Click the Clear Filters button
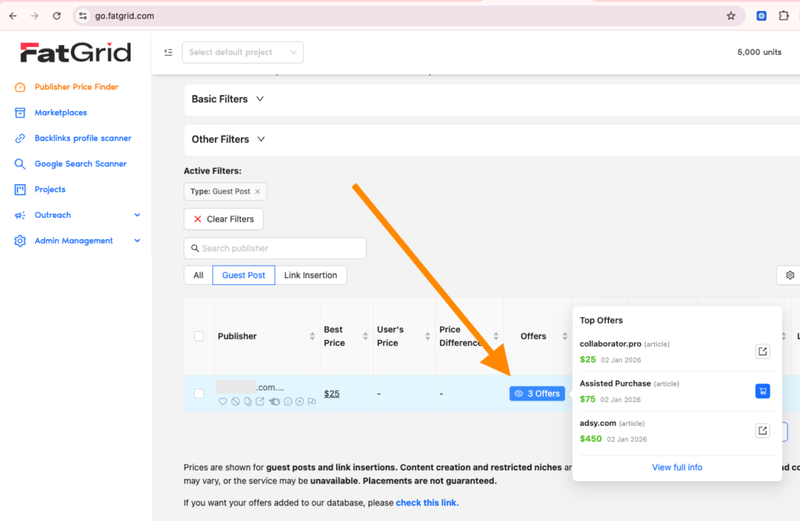This screenshot has width=800, height=521. point(223,219)
